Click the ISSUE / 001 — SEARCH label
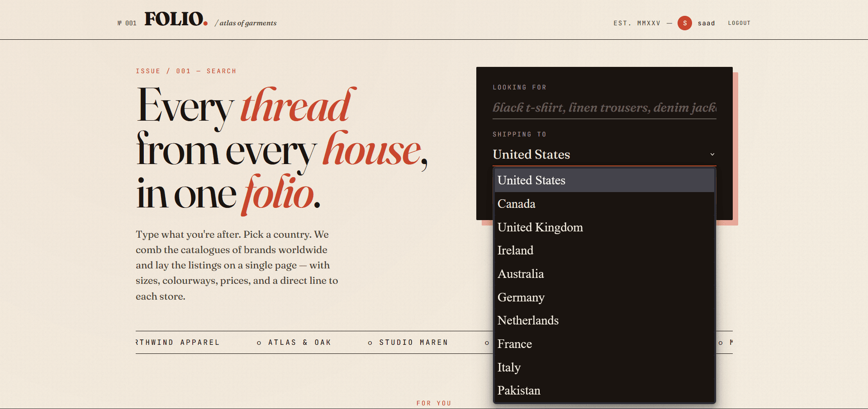 pyautogui.click(x=186, y=71)
